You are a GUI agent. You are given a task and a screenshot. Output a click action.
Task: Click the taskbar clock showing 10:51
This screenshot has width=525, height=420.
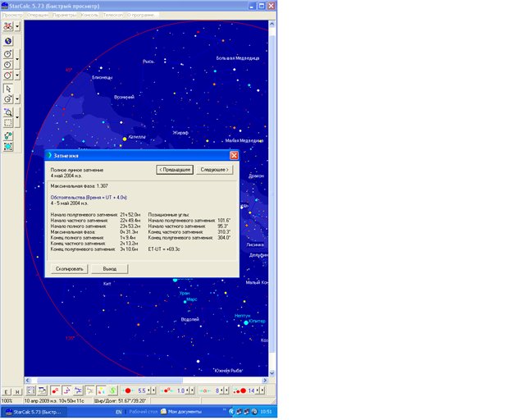[x=266, y=412]
